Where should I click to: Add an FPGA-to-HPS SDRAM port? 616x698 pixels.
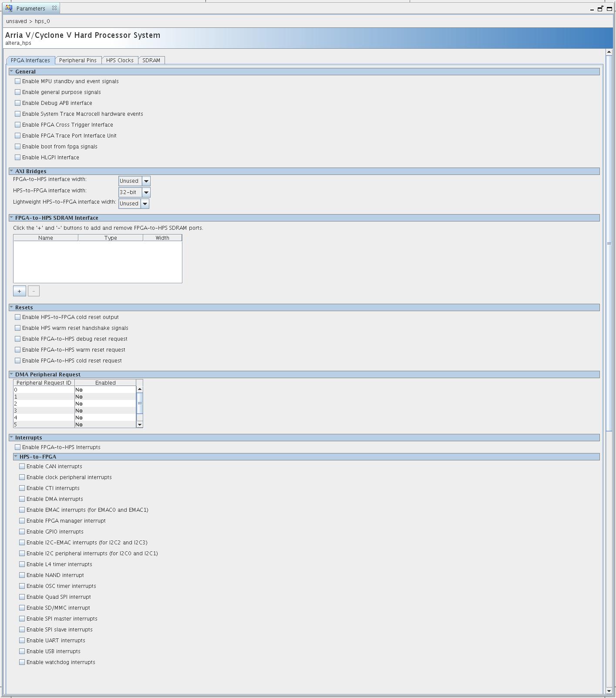tap(20, 291)
